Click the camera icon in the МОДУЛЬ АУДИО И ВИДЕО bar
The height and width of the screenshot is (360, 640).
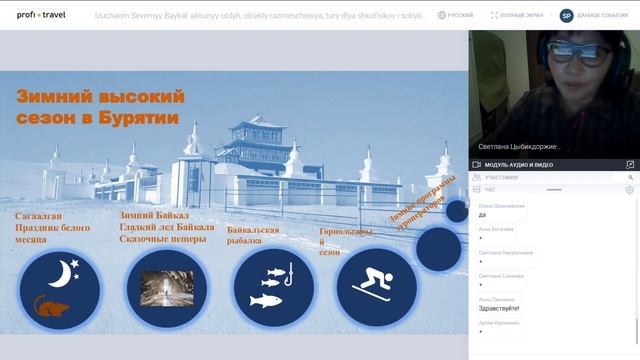pyautogui.click(x=476, y=164)
